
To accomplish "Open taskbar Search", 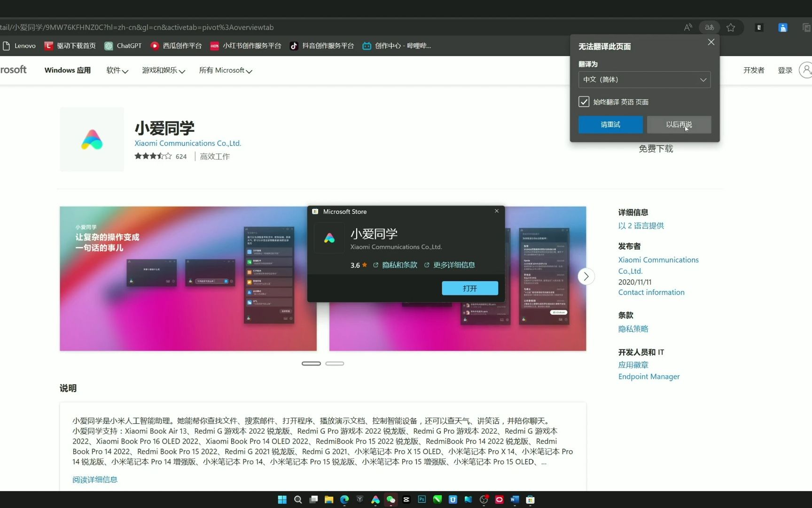I will [298, 500].
